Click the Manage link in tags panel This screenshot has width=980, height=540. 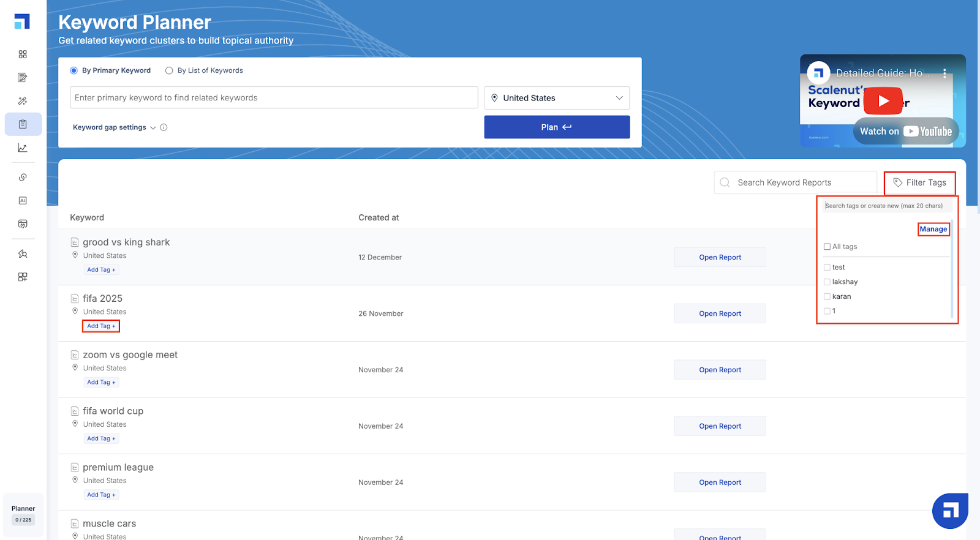[x=933, y=229]
